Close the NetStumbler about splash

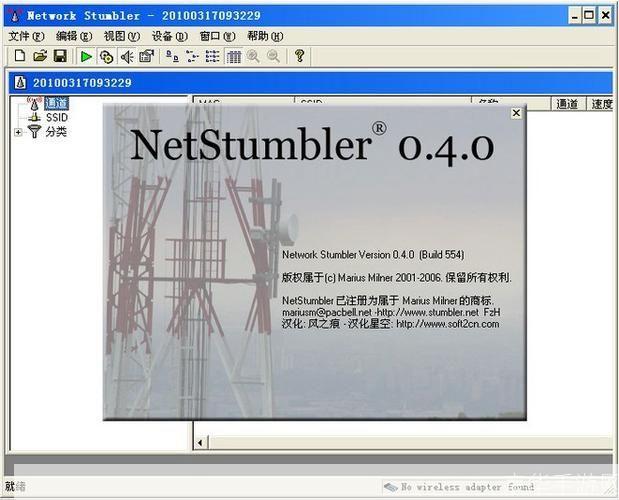pos(516,113)
